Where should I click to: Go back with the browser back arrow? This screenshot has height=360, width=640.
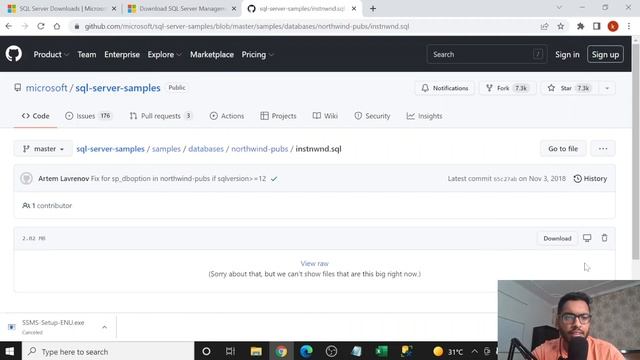9,26
